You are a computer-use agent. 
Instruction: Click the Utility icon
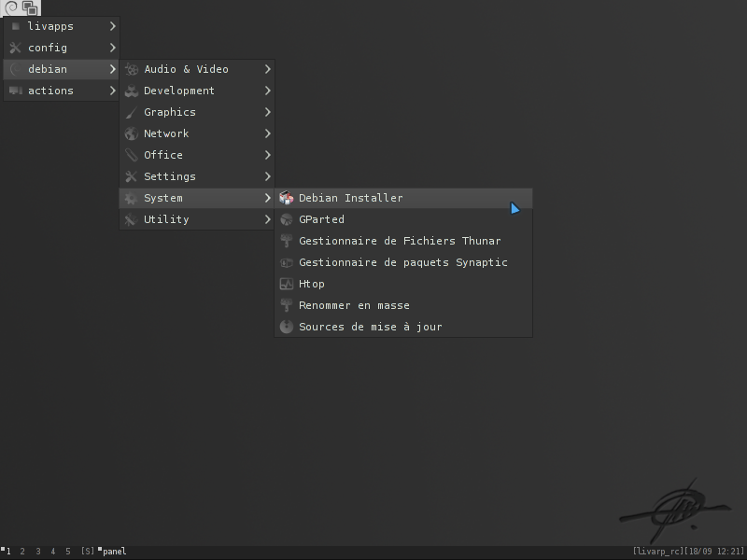click(132, 219)
